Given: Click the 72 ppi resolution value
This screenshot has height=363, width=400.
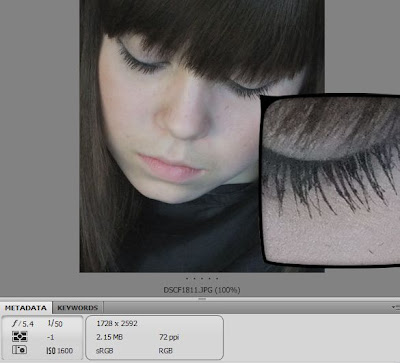Looking at the screenshot, I should coord(169,337).
